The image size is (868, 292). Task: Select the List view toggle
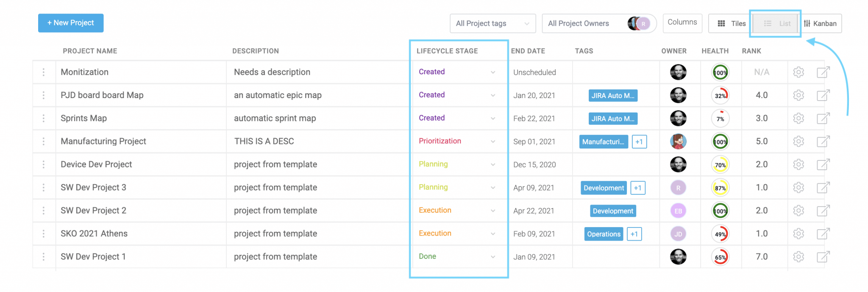click(x=777, y=23)
